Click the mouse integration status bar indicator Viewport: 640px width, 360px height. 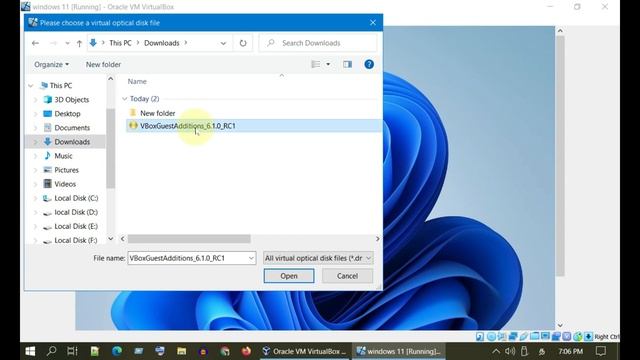point(578,336)
